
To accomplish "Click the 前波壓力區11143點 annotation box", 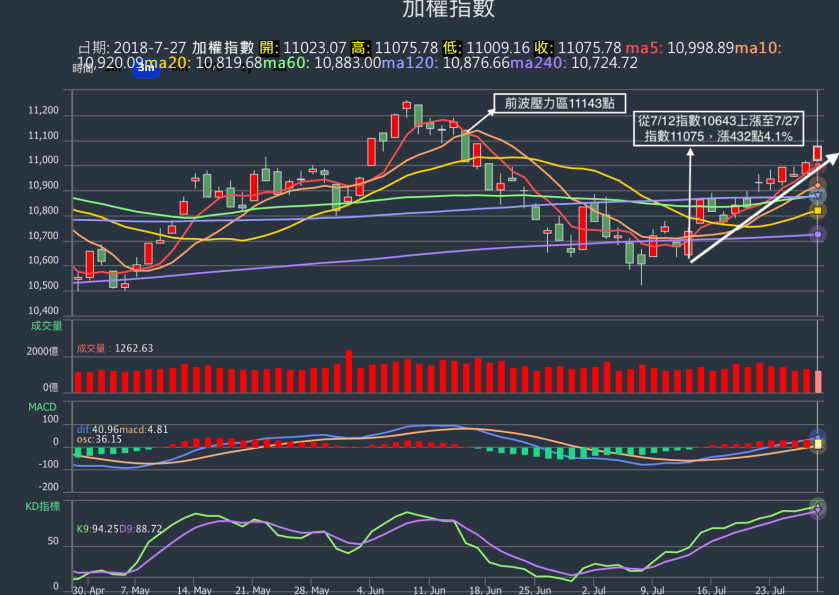I will (560, 102).
